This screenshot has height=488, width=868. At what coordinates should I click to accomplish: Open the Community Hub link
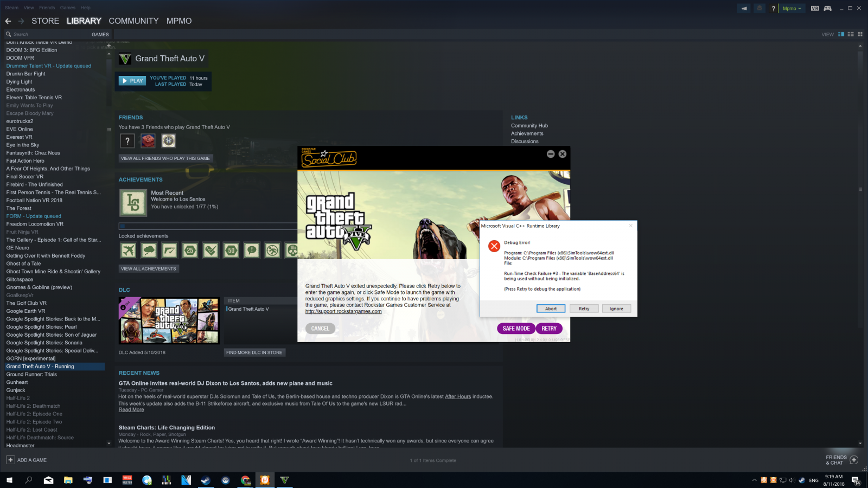pos(529,126)
